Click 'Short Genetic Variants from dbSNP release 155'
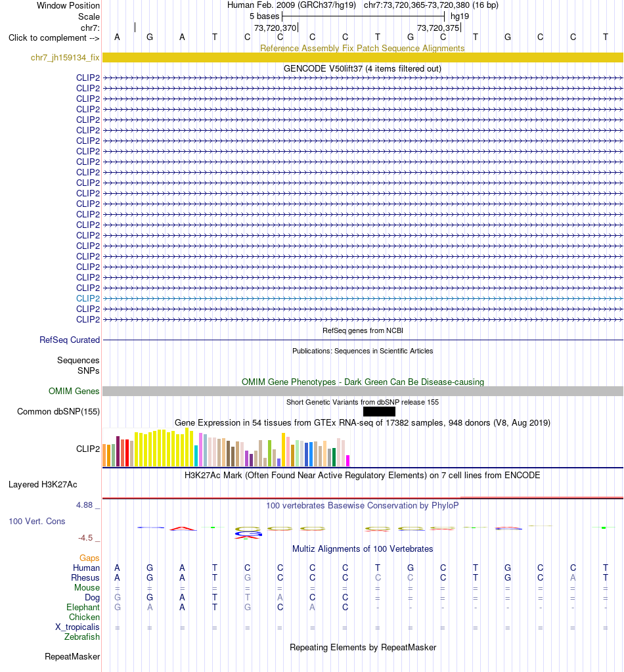Viewport: 624px width, 672px height. 363,402
